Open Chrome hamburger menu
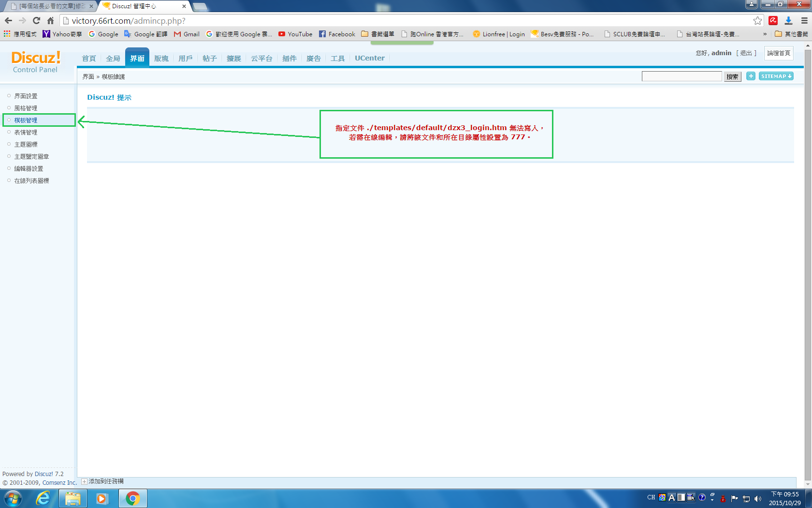Image resolution: width=812 pixels, height=508 pixels. pyautogui.click(x=804, y=20)
